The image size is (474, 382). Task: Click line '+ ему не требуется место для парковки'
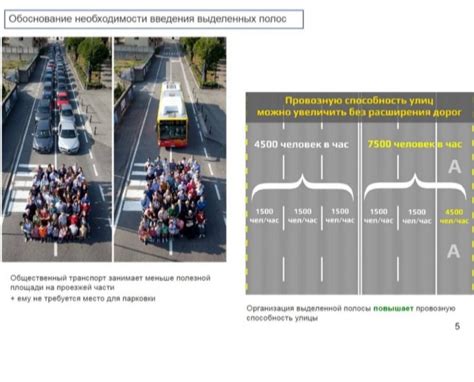click(83, 298)
